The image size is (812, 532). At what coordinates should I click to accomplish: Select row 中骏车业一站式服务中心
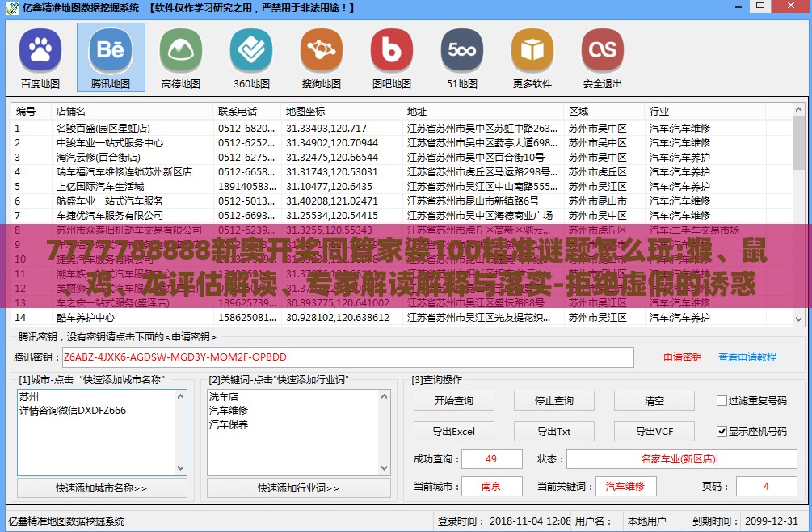coord(402,142)
